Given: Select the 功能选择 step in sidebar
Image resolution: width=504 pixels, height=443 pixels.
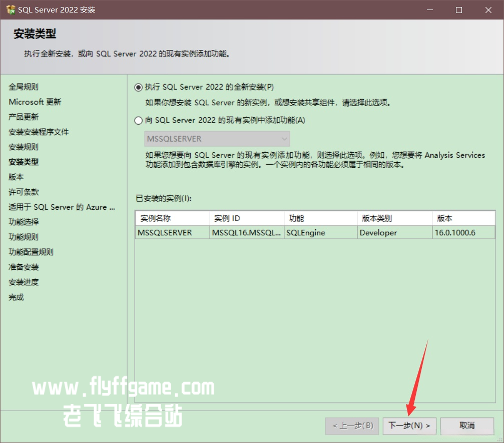Looking at the screenshot, I should [x=24, y=222].
